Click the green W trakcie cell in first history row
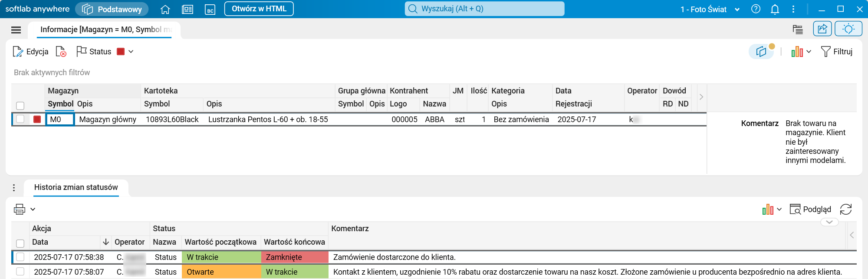Viewport: 868px width, 279px height. 221,257
